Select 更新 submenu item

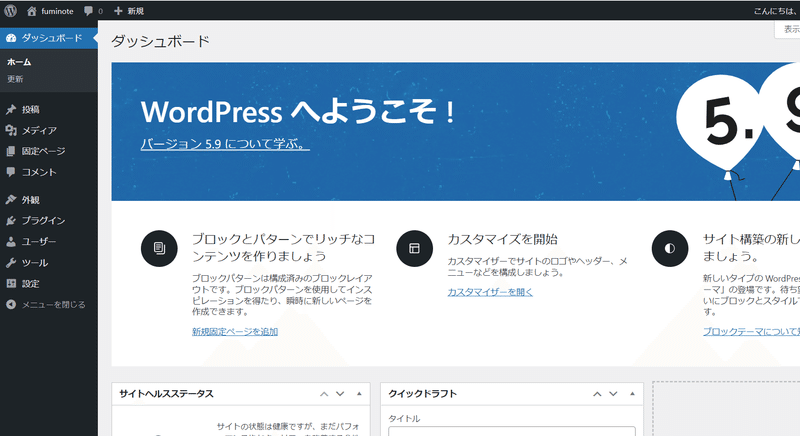coord(15,79)
